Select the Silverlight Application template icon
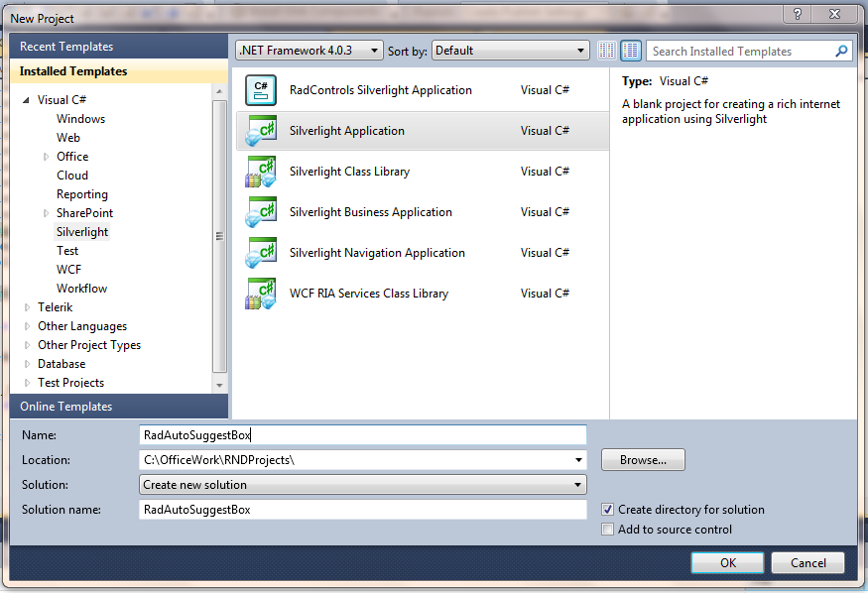 [x=261, y=130]
